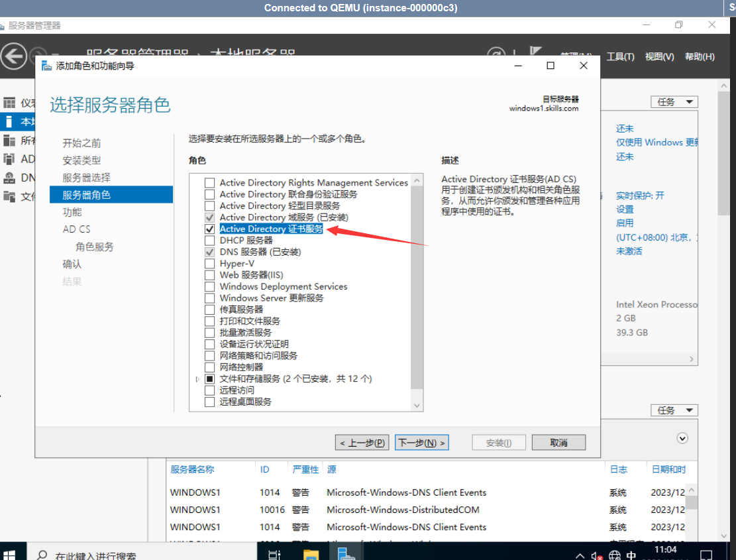The image size is (736, 560).
Task: Click the 下一步(N) button
Action: coord(421,443)
